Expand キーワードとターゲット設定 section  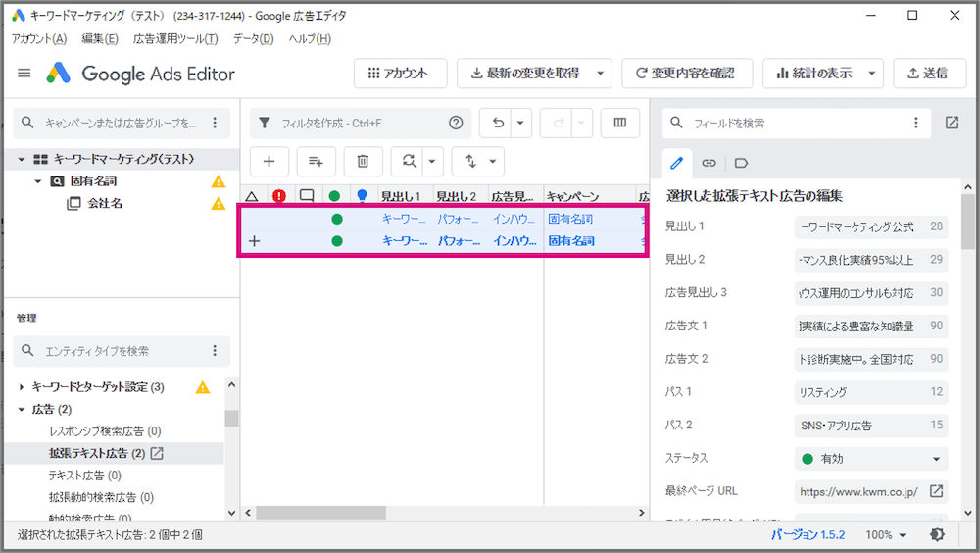(22, 387)
